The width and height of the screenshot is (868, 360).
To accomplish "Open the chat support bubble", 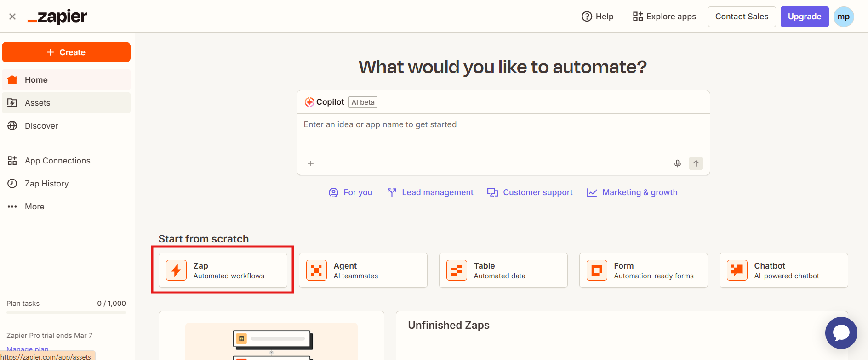I will pyautogui.click(x=841, y=333).
